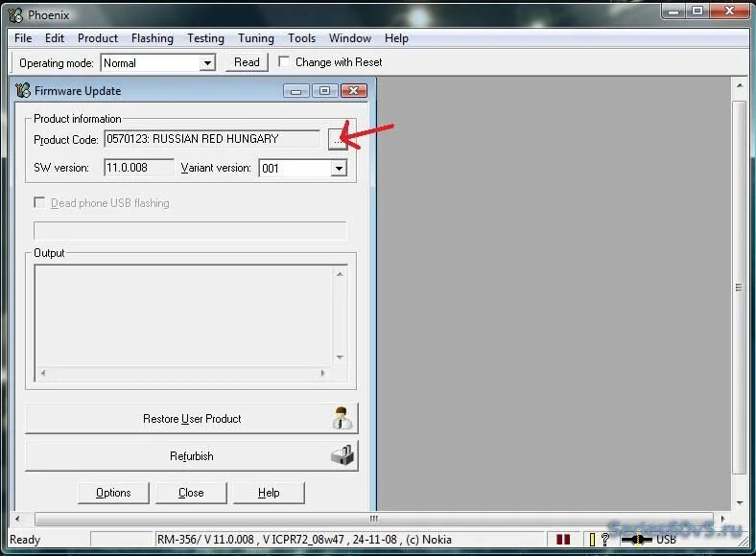Viewport: 756px width, 556px height.
Task: Click the Ready status text
Action: click(x=25, y=540)
